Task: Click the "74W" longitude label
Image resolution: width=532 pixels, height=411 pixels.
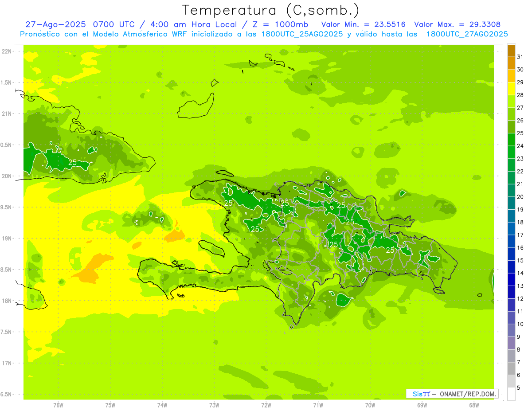Action: point(162,405)
